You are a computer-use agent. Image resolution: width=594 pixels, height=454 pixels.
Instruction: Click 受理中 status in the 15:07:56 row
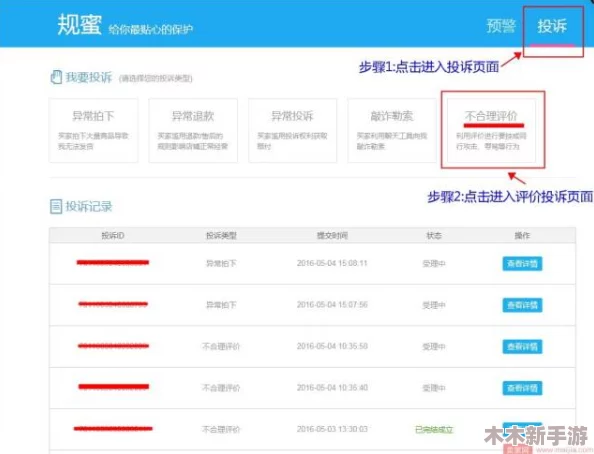point(434,305)
